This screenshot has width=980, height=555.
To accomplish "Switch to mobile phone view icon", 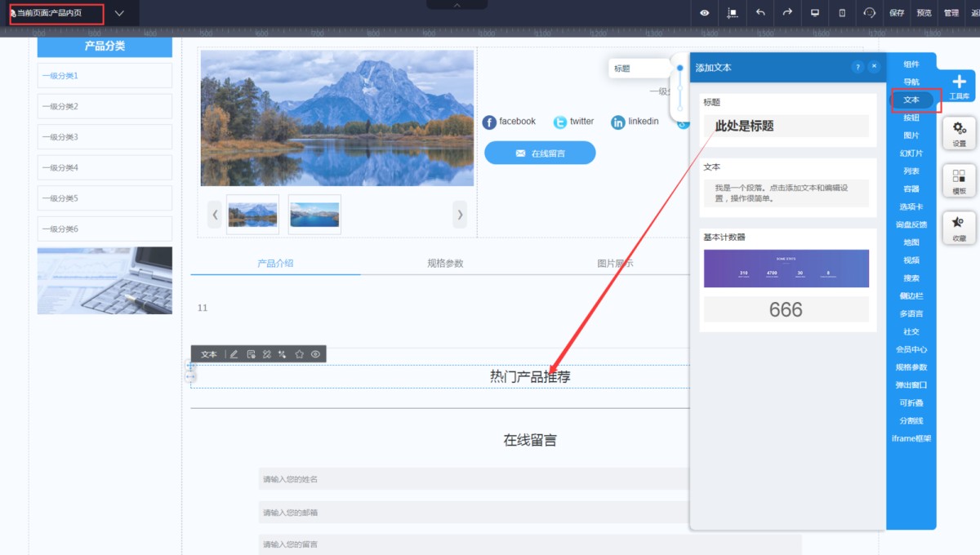I will coord(842,13).
